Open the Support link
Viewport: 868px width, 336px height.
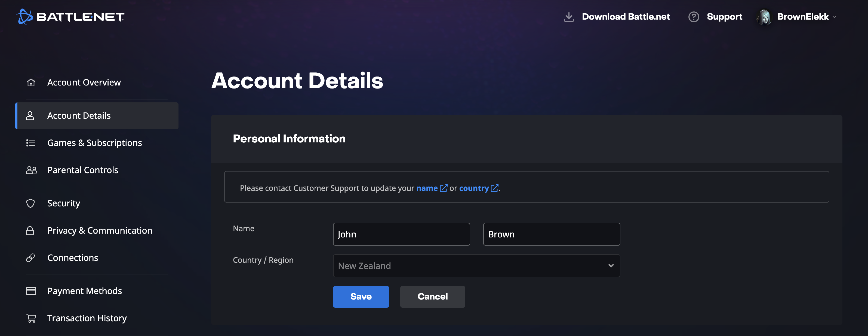pos(724,17)
